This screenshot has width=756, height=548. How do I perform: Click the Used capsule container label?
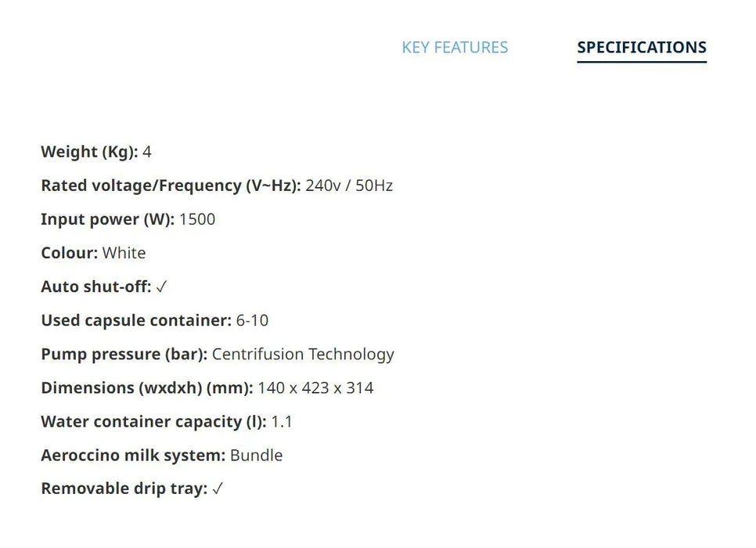tap(135, 320)
